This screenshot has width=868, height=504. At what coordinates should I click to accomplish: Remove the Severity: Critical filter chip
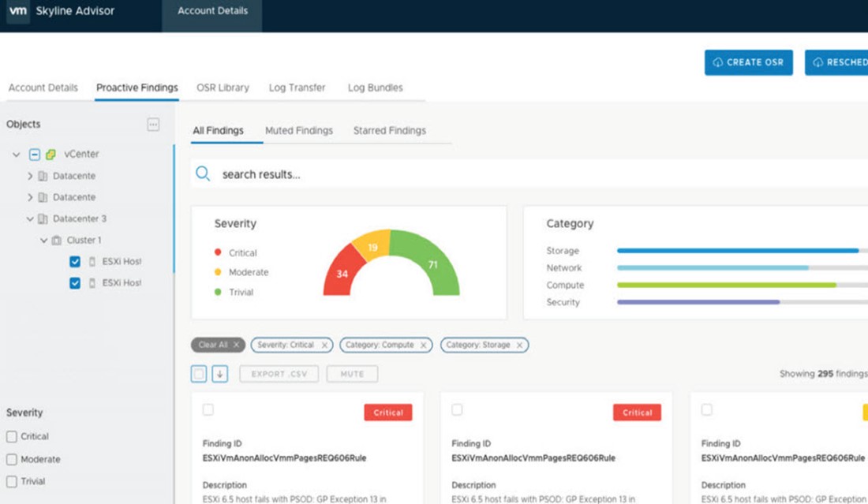[324, 345]
